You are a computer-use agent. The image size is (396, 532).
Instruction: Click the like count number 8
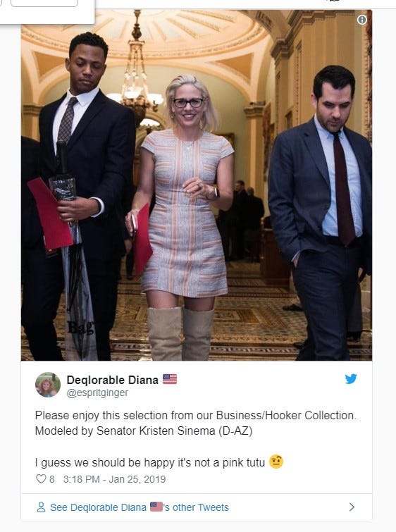(x=52, y=479)
